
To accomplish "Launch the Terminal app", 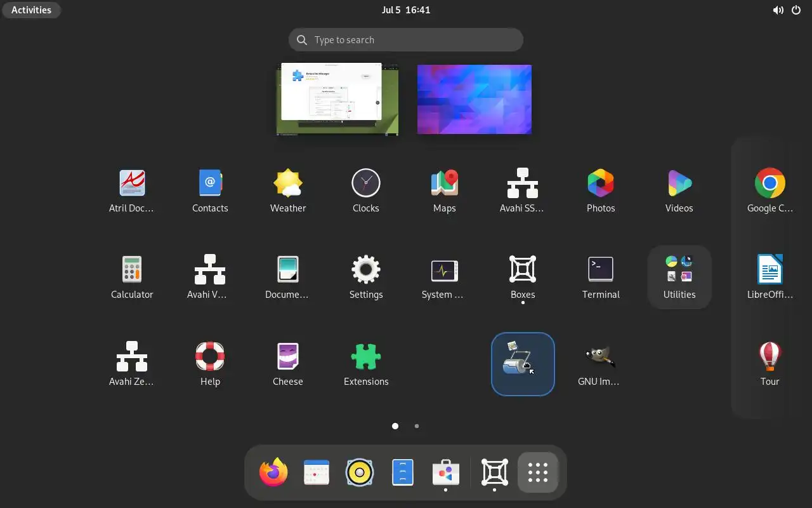I will [601, 277].
